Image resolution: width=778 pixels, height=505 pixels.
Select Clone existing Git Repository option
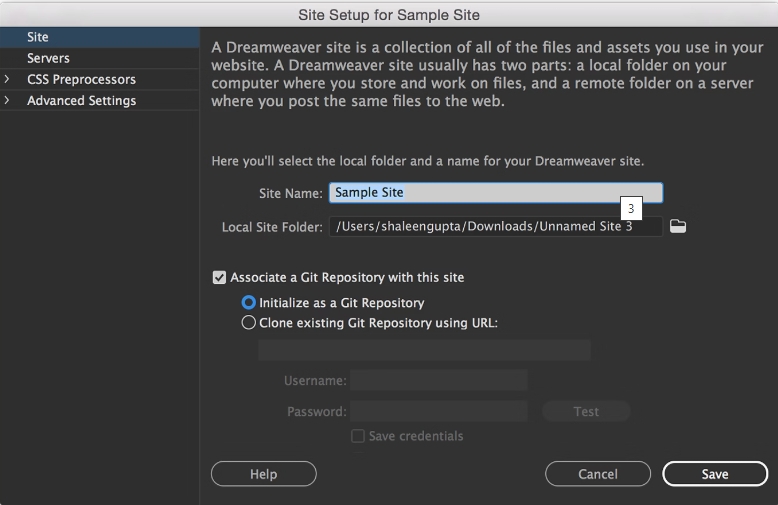click(x=249, y=323)
